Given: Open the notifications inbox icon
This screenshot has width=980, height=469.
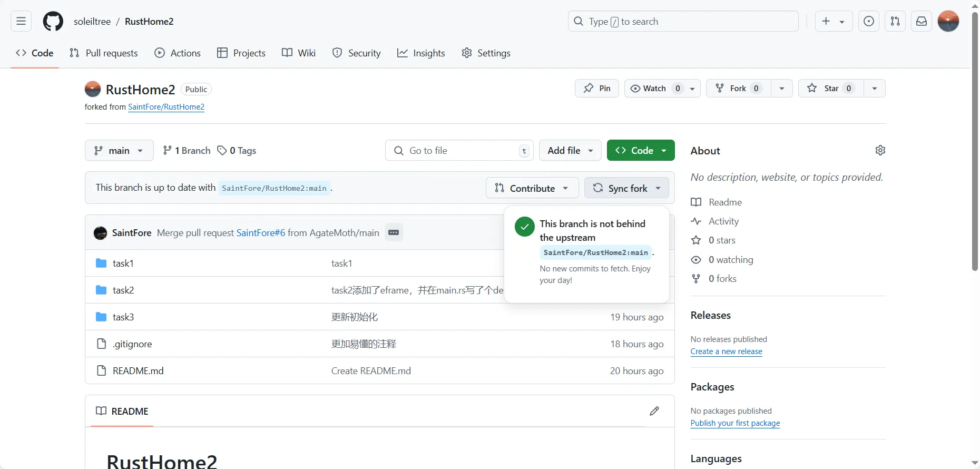Looking at the screenshot, I should click(922, 22).
